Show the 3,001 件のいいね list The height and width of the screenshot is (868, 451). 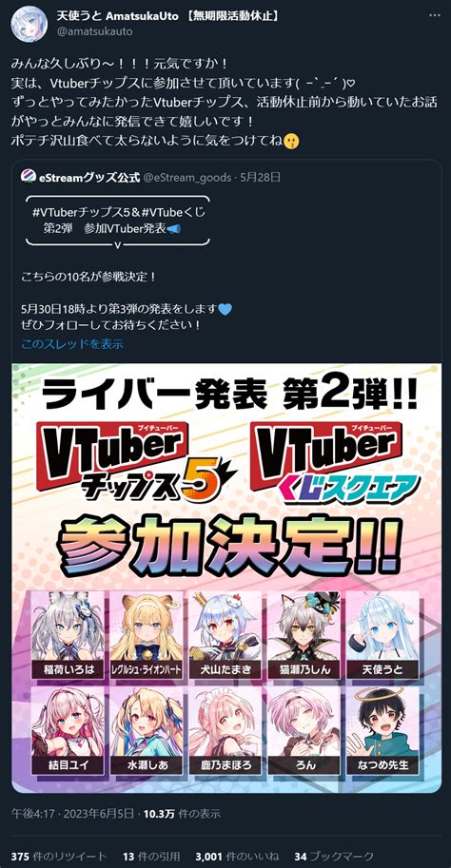pyautogui.click(x=237, y=856)
